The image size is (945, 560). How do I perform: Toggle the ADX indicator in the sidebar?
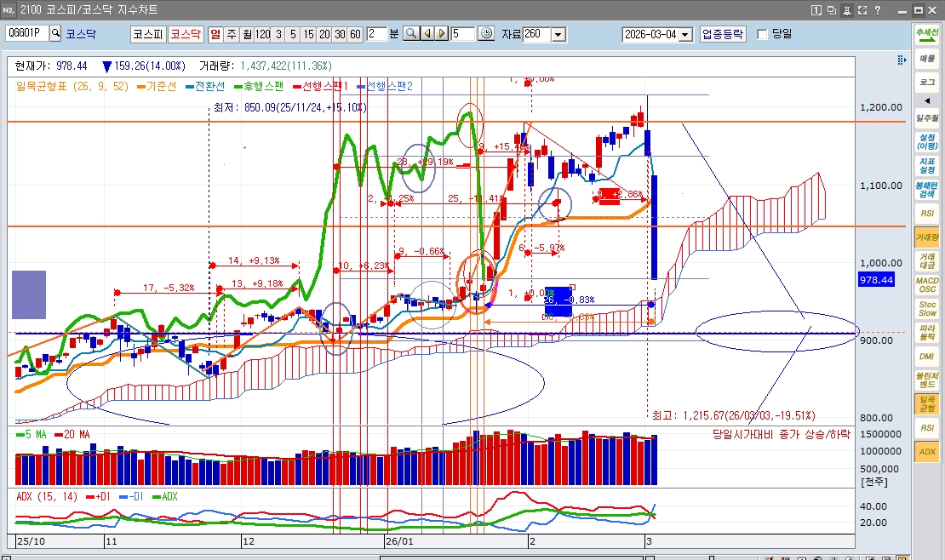tap(926, 452)
